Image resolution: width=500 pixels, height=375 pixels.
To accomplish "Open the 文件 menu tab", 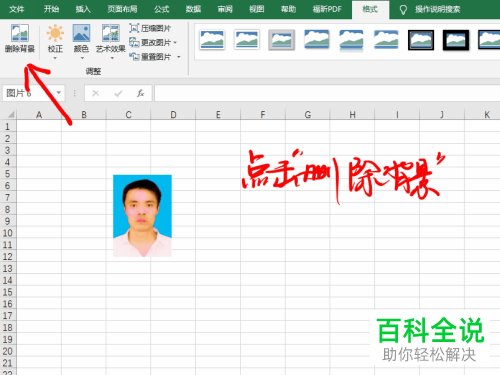I will coord(17,9).
